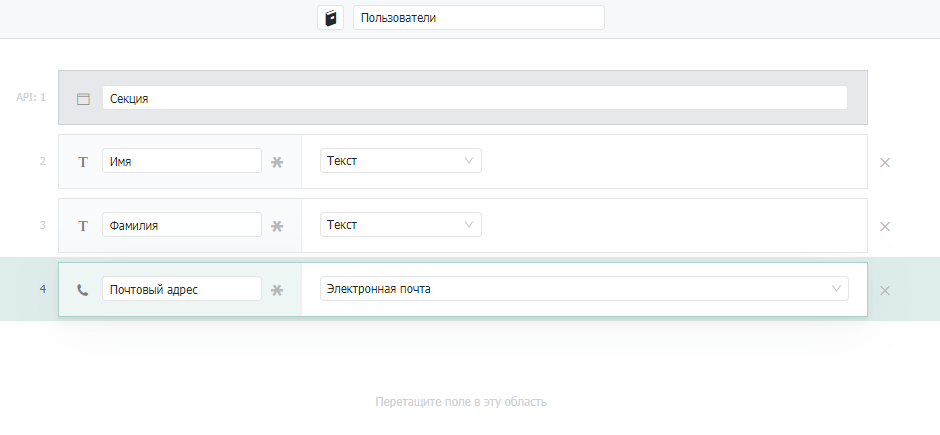Click the phone icon for Почтовый адрес
This screenshot has height=435, width=940.
(x=83, y=290)
